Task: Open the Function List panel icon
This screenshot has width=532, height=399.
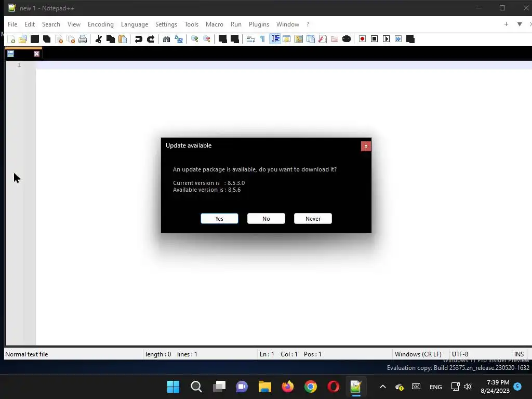Action: pos(323,39)
